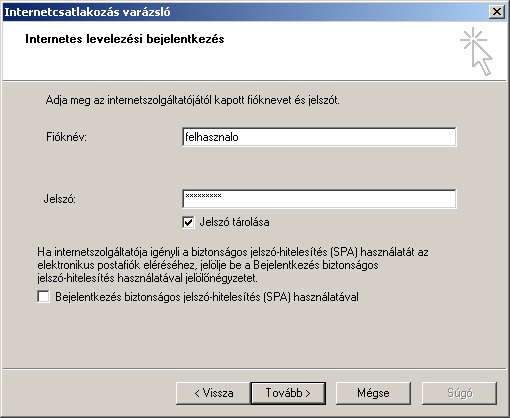Click the SPA explanation paragraph text

click(233, 265)
